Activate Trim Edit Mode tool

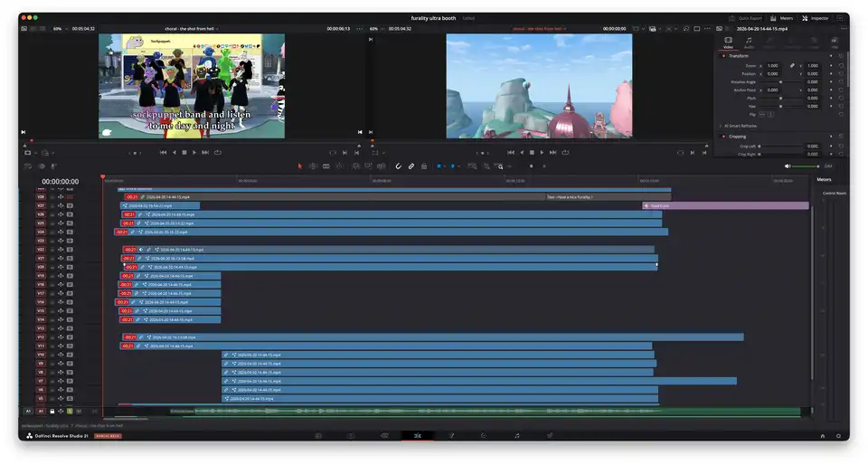coord(313,166)
